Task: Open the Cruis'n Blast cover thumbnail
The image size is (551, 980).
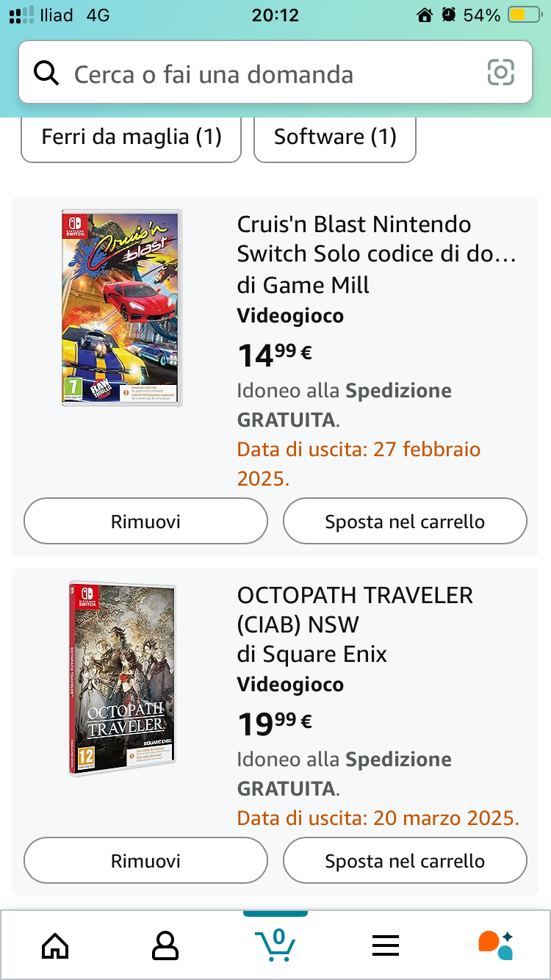Action: coord(122,308)
